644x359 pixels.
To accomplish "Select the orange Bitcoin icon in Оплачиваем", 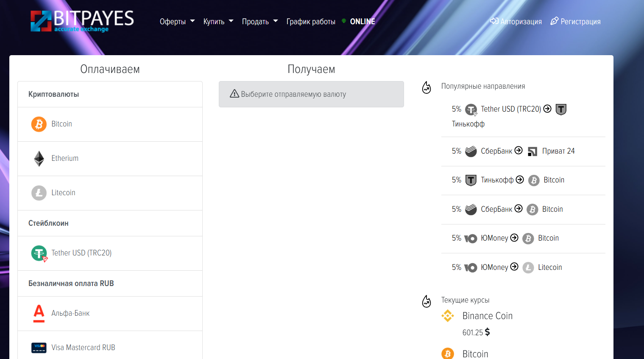I will tap(39, 124).
